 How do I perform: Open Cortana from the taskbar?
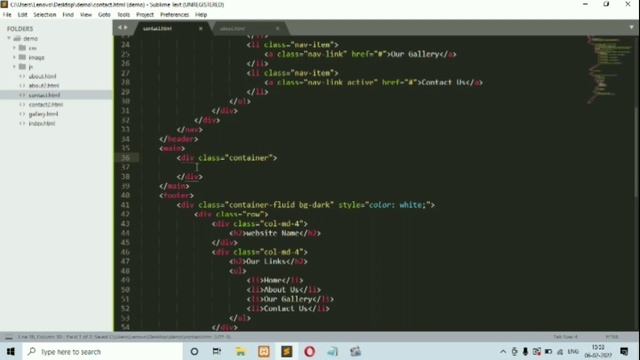(194, 351)
